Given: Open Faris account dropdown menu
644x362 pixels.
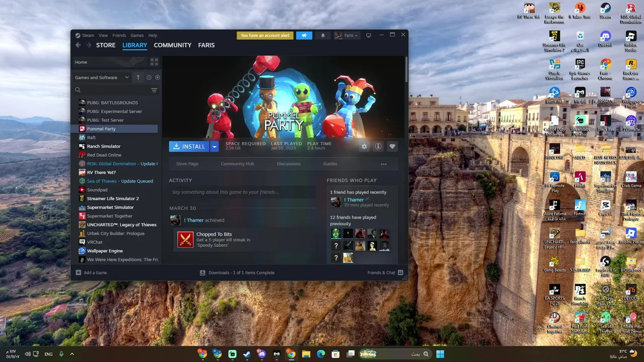Looking at the screenshot, I should tap(346, 35).
